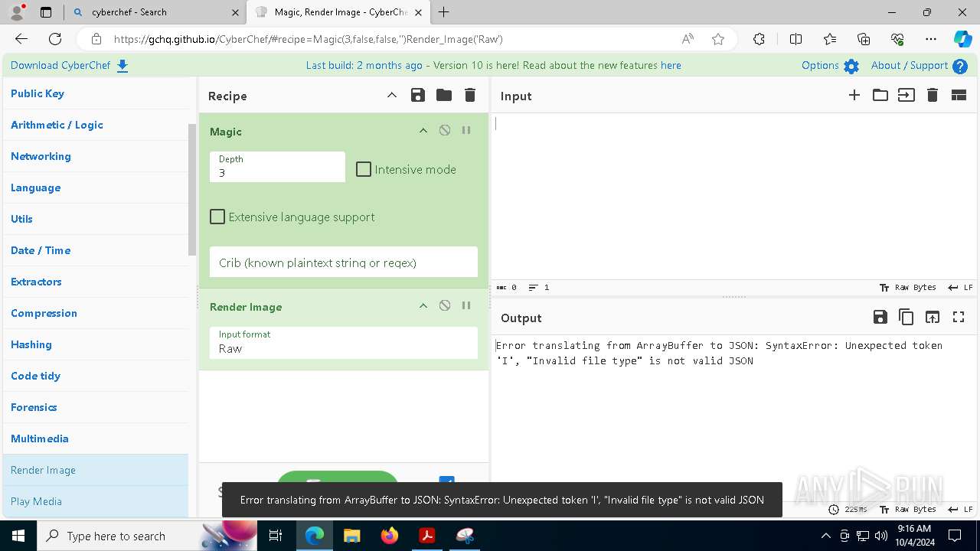Open About / Support dialog
This screenshot has height=551, width=980.
click(x=919, y=66)
